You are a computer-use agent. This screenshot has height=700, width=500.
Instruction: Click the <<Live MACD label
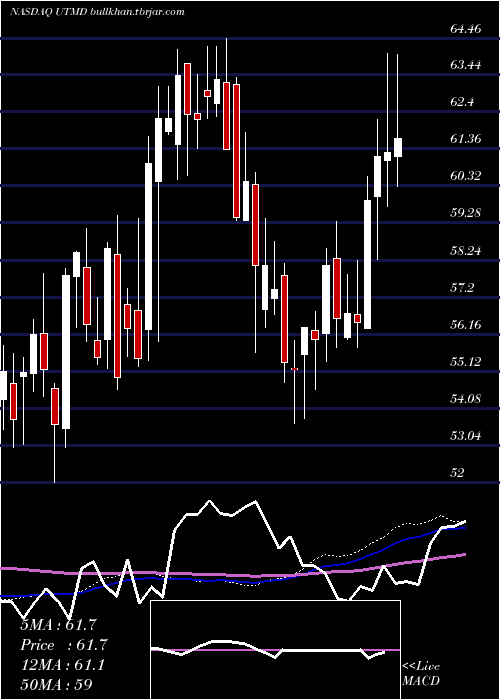point(421,674)
